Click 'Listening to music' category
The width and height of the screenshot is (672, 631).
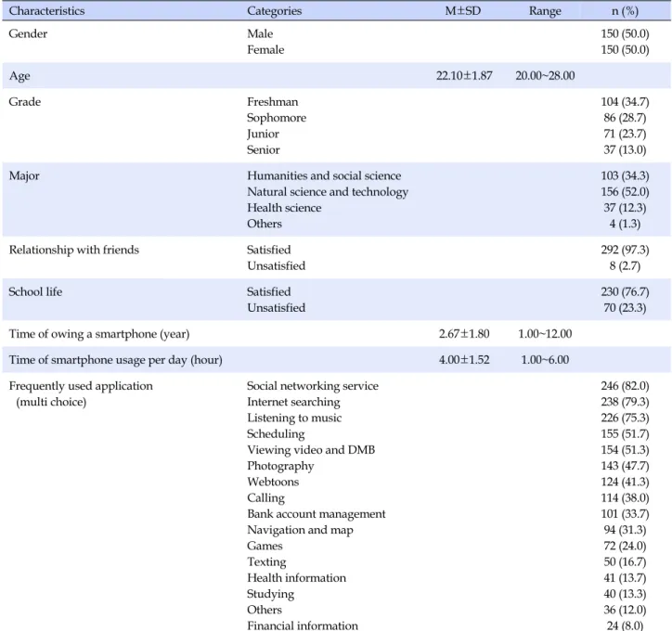(294, 419)
